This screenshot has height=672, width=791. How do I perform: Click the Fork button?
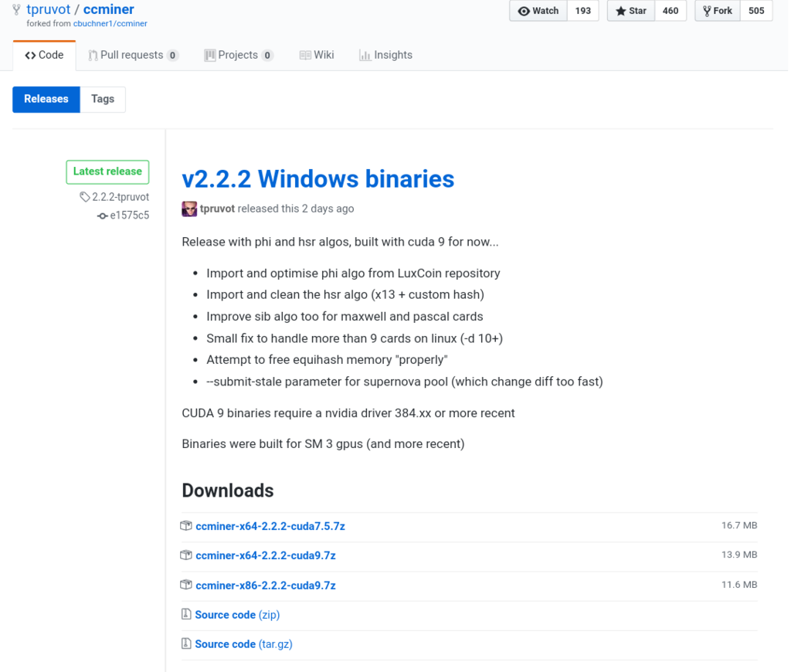tap(718, 11)
